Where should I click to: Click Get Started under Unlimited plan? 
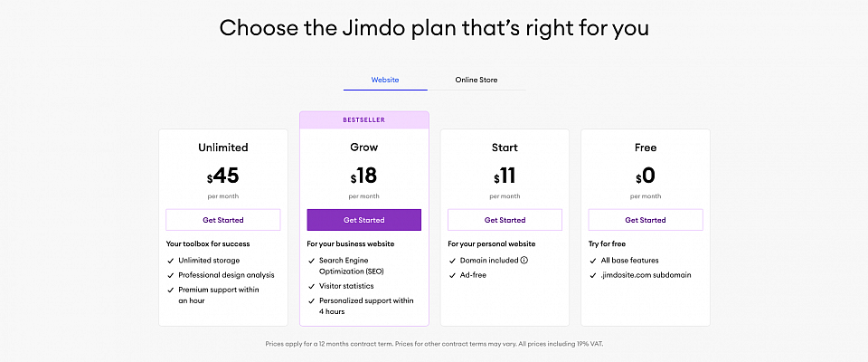tap(222, 220)
